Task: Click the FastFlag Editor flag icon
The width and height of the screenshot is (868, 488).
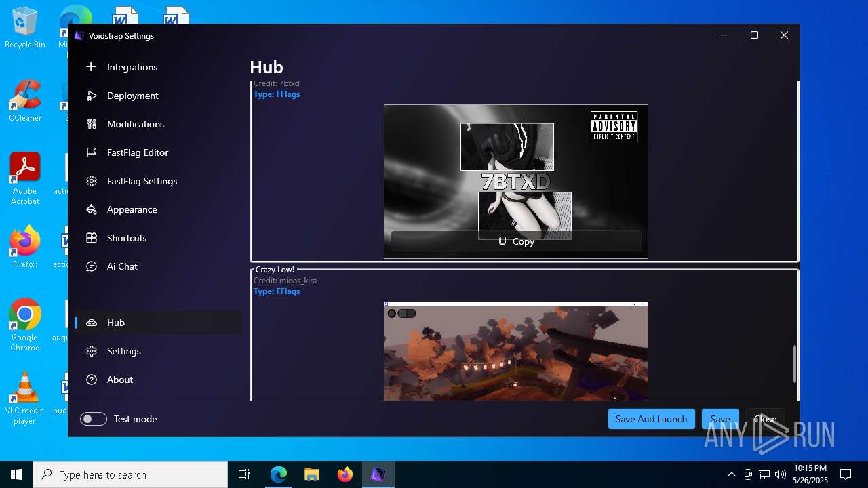Action: [x=92, y=152]
